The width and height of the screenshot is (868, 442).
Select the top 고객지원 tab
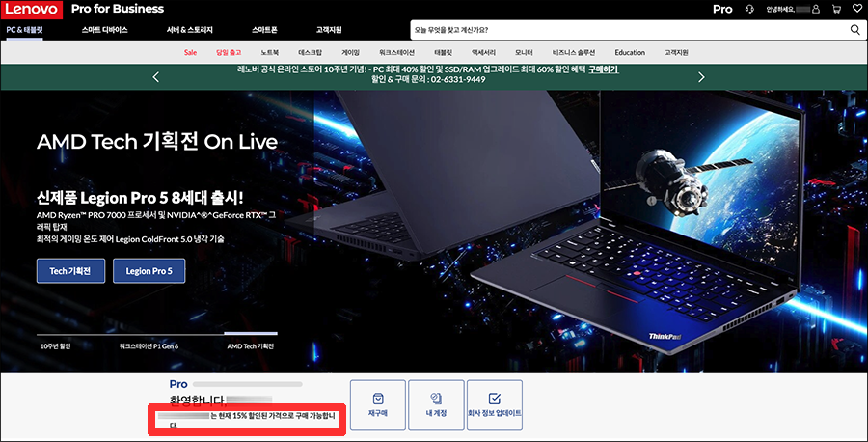(x=329, y=30)
